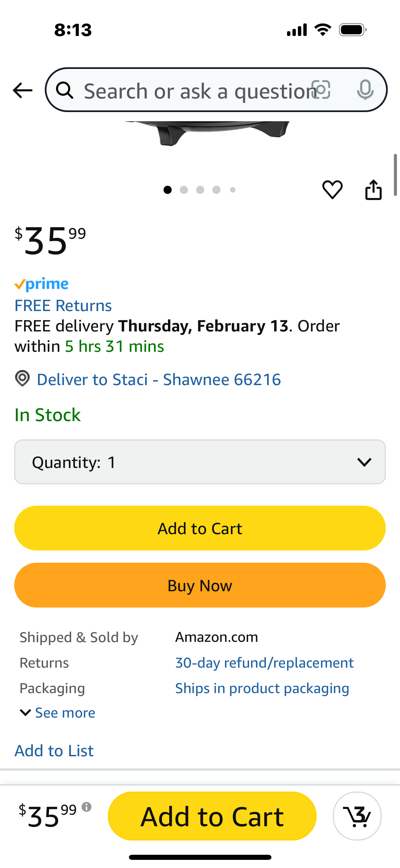Open camera lens search icon
Viewport: 400px width, 868px height.
coord(321,90)
